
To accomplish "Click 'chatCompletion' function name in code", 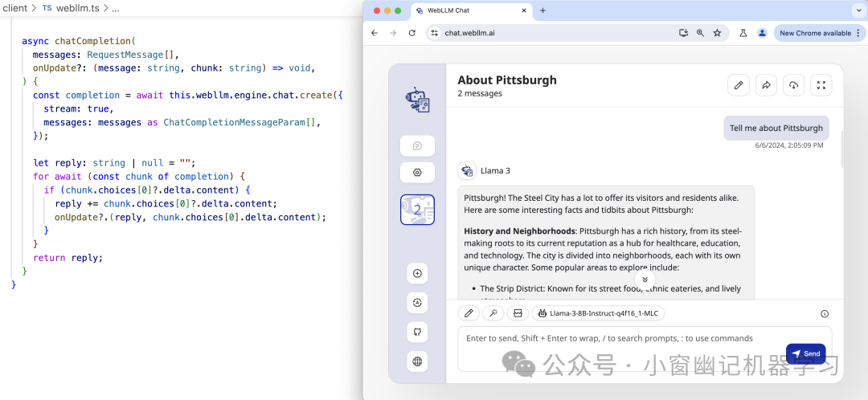I will coord(92,41).
